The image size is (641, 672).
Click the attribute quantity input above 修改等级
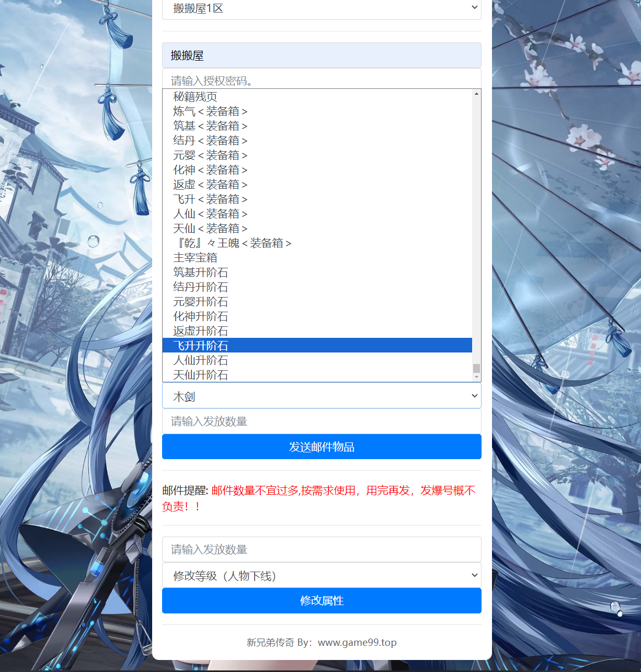pos(321,550)
